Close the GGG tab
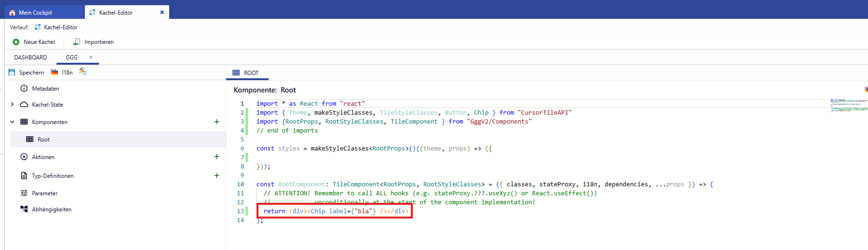This screenshot has height=250, width=868. click(91, 57)
